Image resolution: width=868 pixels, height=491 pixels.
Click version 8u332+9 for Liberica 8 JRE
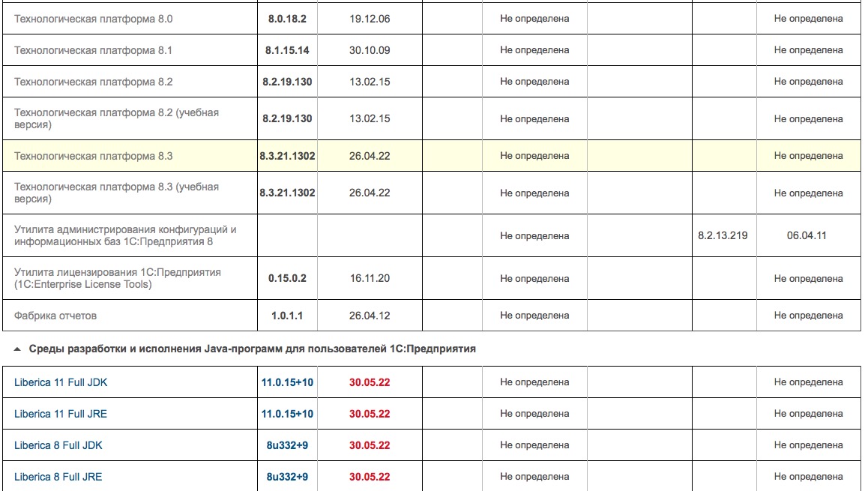[x=287, y=478]
